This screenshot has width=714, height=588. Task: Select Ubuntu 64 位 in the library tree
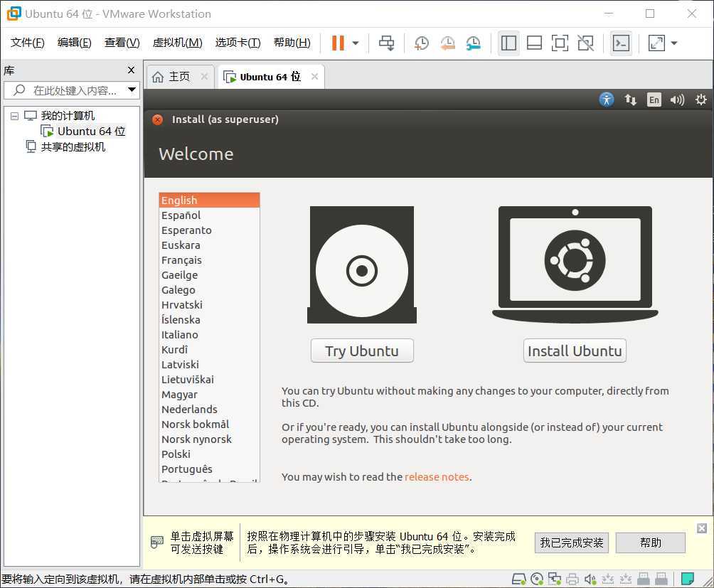tap(91, 131)
